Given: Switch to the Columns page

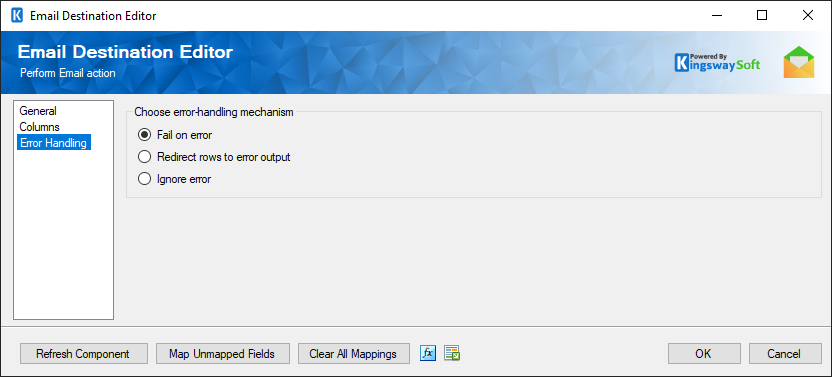Looking at the screenshot, I should (x=39, y=127).
